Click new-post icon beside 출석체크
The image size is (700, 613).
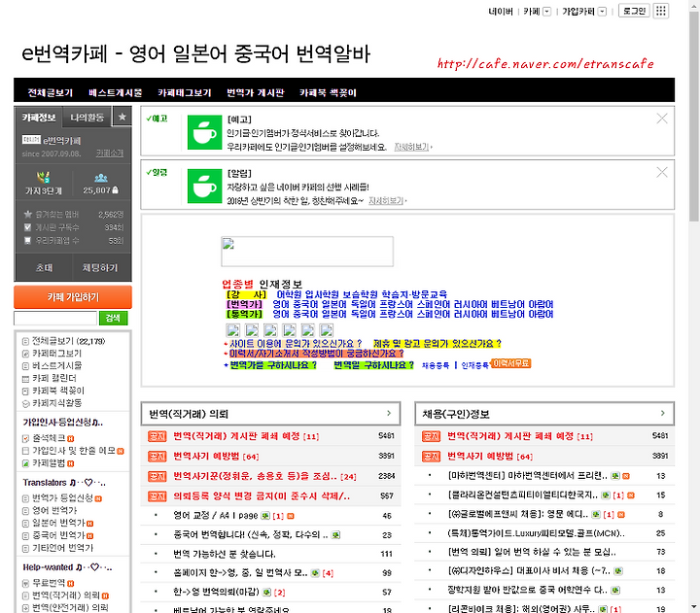[x=71, y=438]
